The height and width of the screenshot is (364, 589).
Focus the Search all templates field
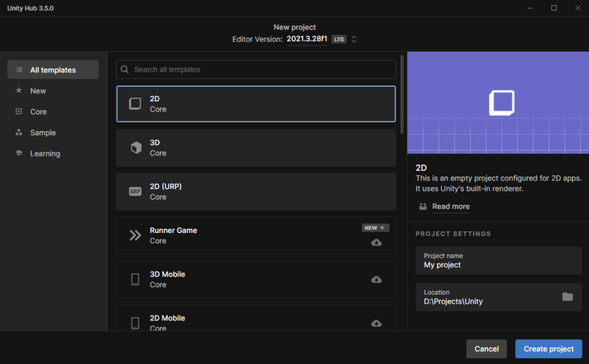256,70
